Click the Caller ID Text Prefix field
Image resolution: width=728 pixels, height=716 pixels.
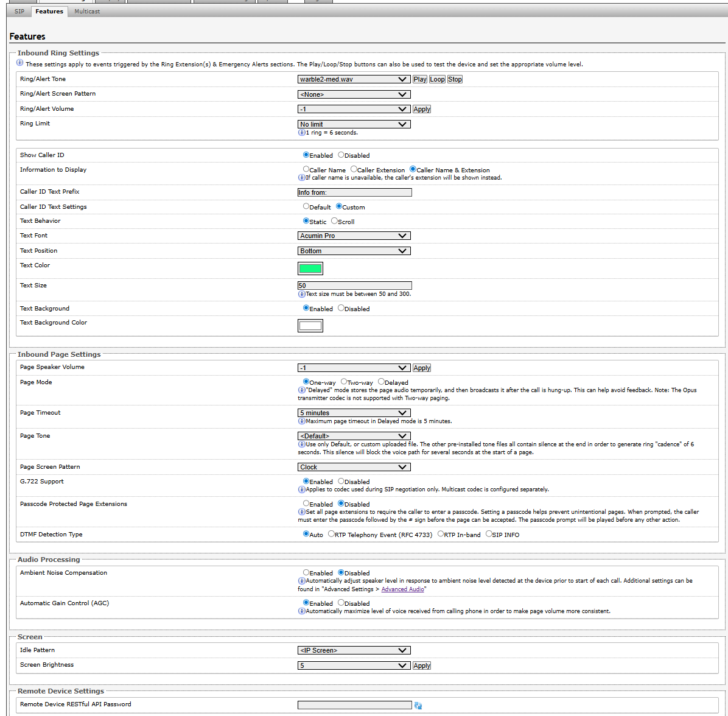(x=355, y=192)
